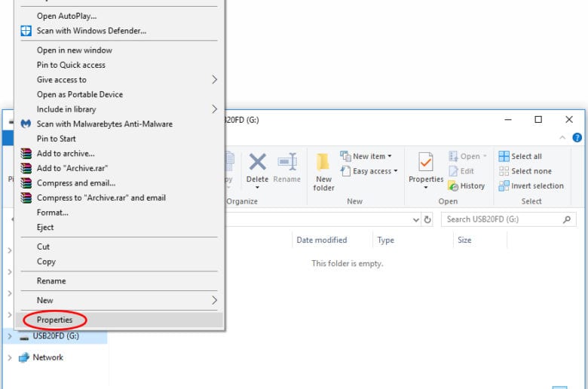Maximize the File Explorer window
This screenshot has height=389, width=588.
tap(538, 120)
